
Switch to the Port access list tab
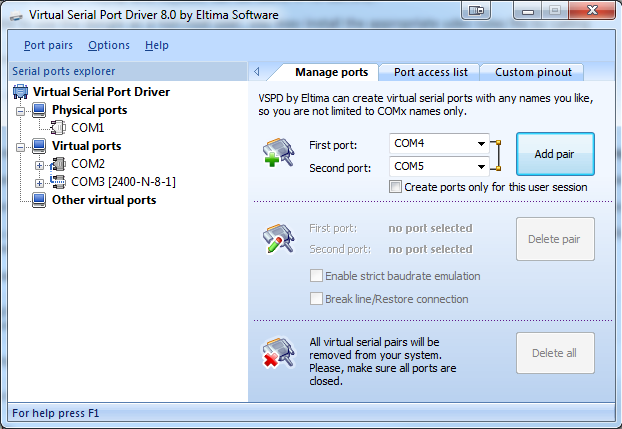click(x=430, y=72)
